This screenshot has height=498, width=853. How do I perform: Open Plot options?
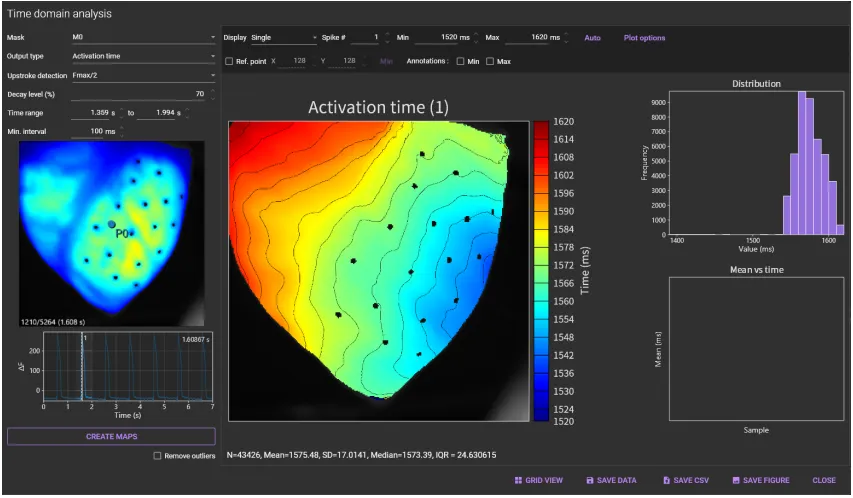coord(644,38)
